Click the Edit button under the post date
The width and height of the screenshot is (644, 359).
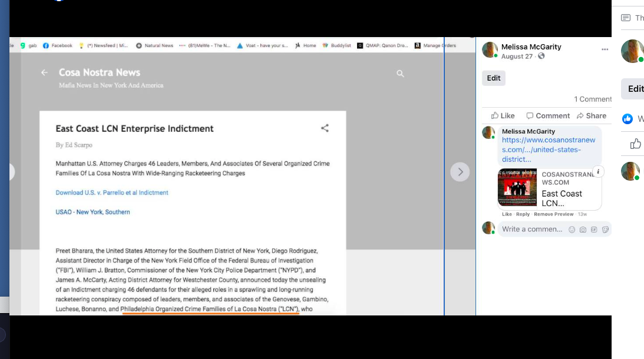[494, 78]
